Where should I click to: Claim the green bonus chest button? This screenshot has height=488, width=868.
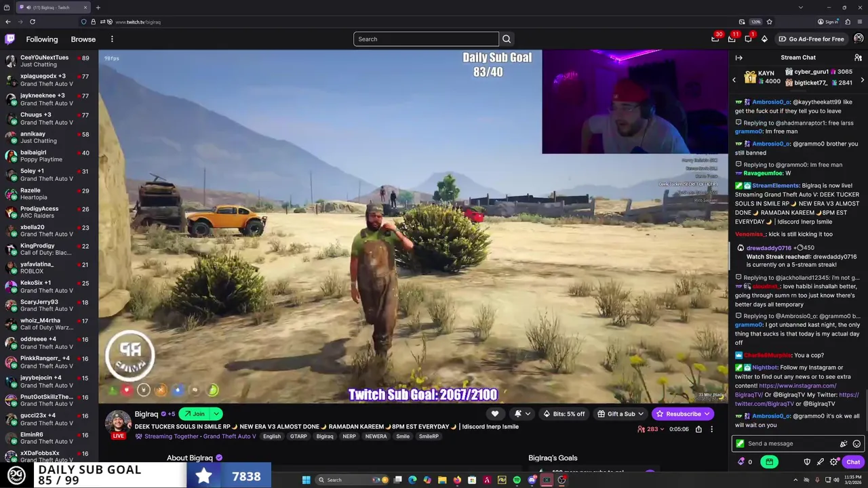[769, 462]
